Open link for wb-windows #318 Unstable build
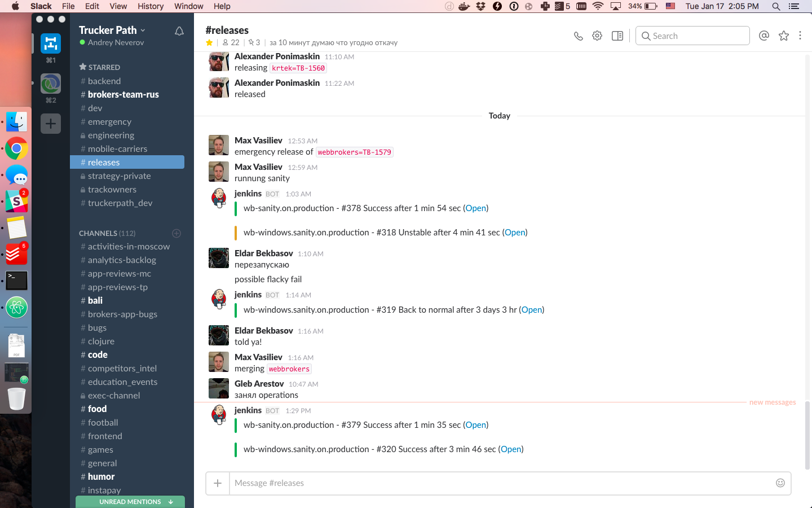 coord(515,233)
